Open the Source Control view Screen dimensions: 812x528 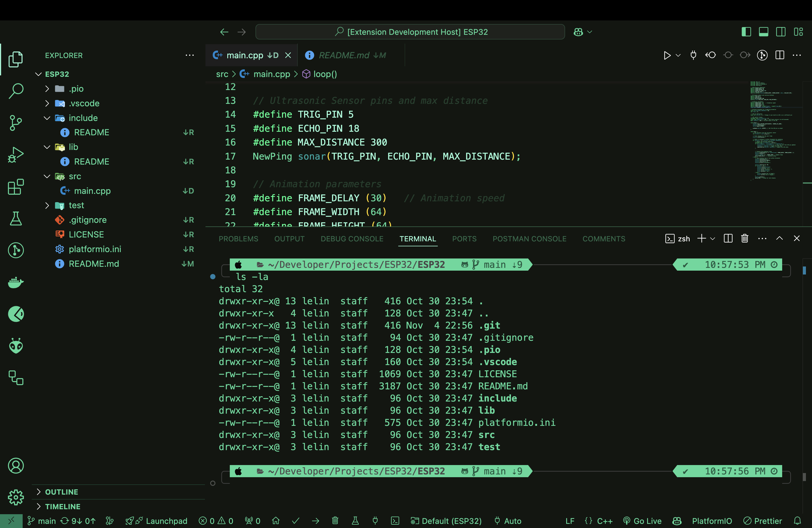[x=16, y=123]
